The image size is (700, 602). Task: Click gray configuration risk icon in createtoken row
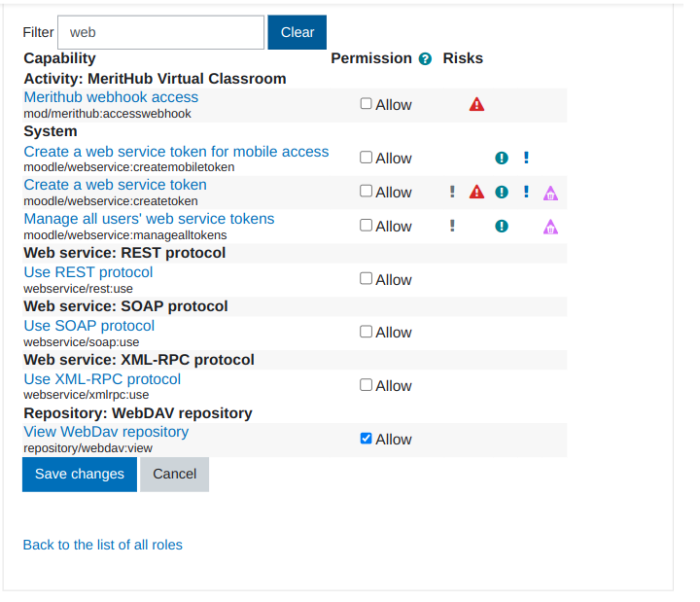[452, 192]
